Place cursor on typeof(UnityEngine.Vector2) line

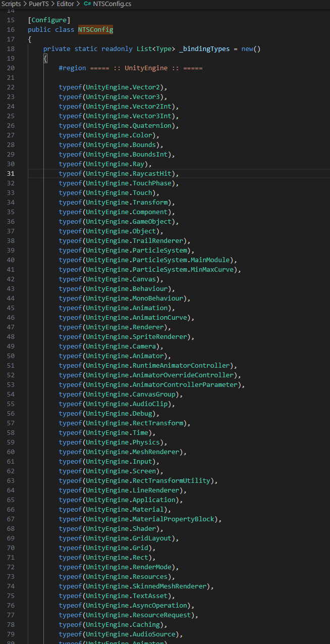pyautogui.click(x=113, y=87)
